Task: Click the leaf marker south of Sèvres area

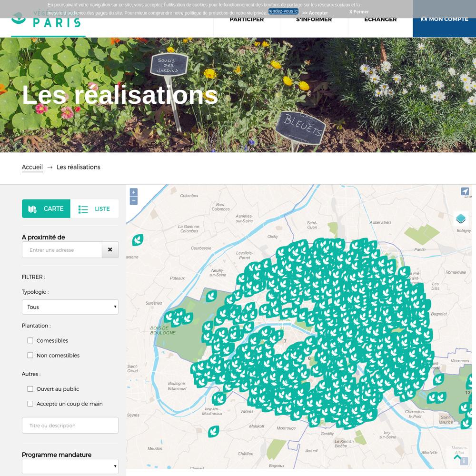Action: [213, 431]
